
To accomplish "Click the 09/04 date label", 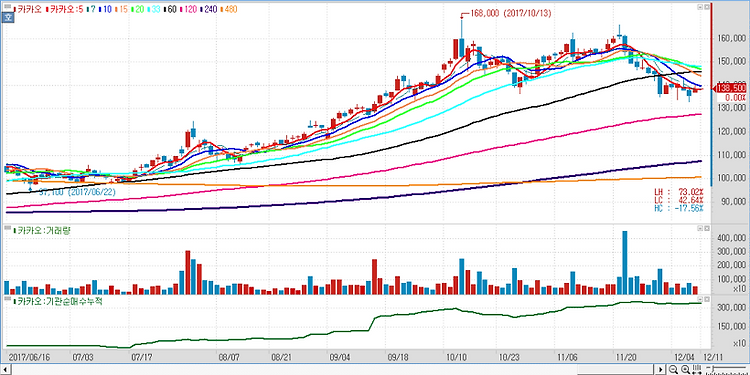I will click(x=339, y=356).
